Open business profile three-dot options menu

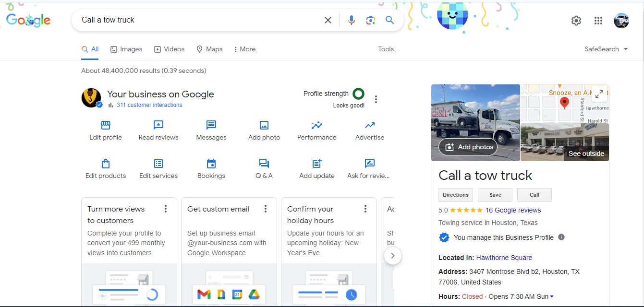(x=376, y=99)
